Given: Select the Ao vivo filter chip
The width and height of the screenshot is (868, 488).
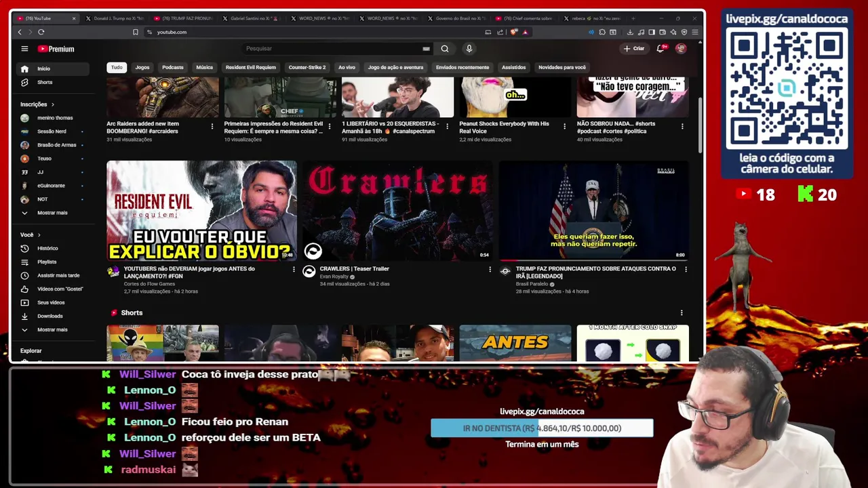Looking at the screenshot, I should pyautogui.click(x=347, y=67).
